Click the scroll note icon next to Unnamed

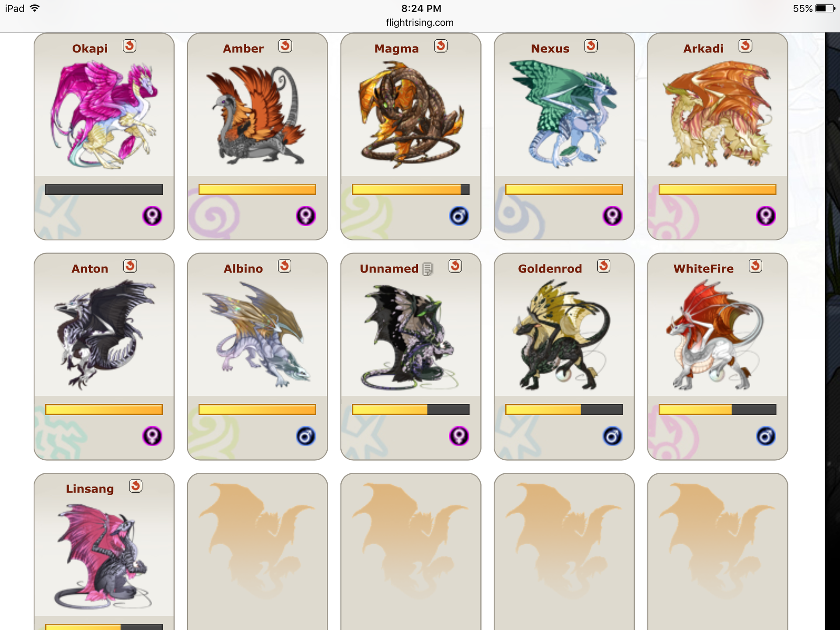(428, 269)
